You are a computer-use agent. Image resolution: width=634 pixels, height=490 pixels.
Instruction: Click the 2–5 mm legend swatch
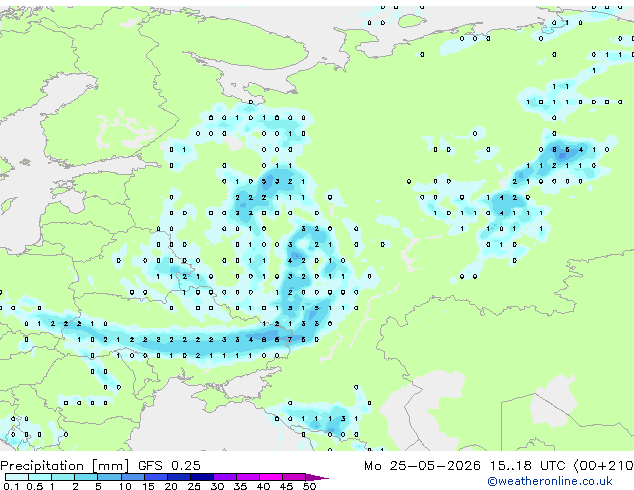pyautogui.click(x=86, y=477)
